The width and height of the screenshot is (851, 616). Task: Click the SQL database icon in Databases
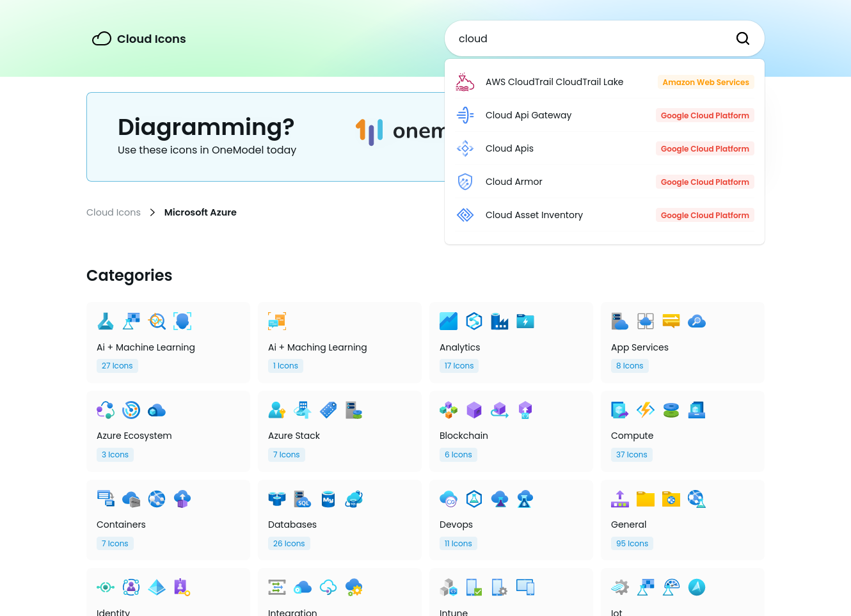tap(303, 499)
